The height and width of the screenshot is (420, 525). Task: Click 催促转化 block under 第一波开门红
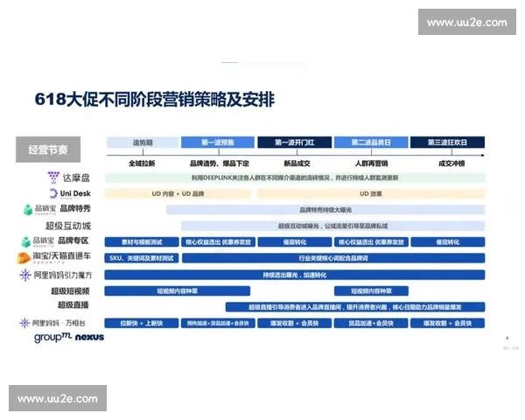(x=295, y=242)
